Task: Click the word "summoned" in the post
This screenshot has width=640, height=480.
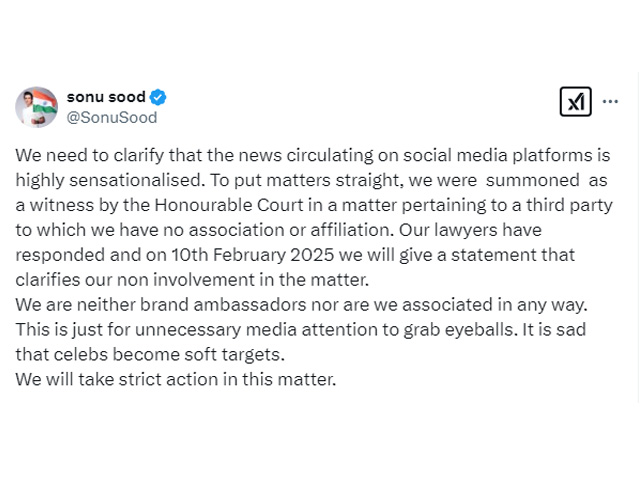Action: coord(532,180)
